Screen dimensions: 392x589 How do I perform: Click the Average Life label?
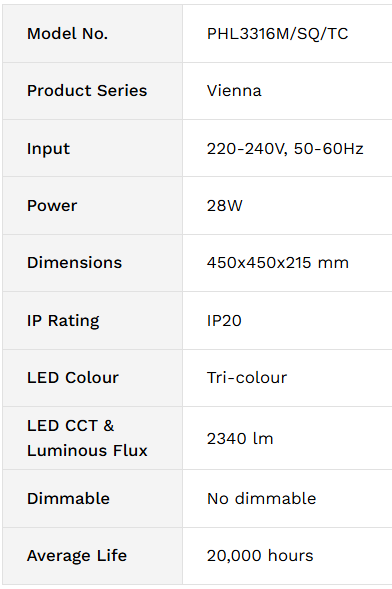[77, 556]
